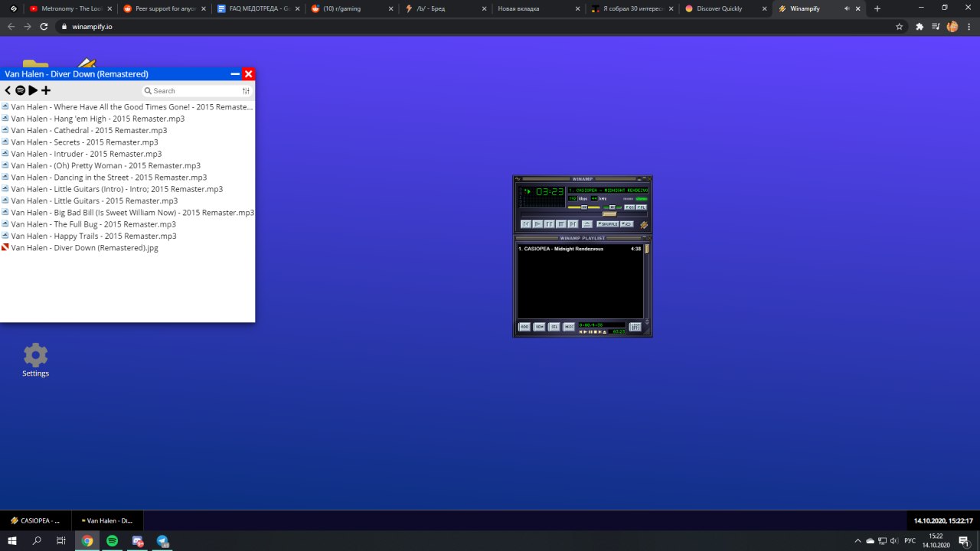Select Where Have All the Good Times Gone mp3

click(x=127, y=107)
